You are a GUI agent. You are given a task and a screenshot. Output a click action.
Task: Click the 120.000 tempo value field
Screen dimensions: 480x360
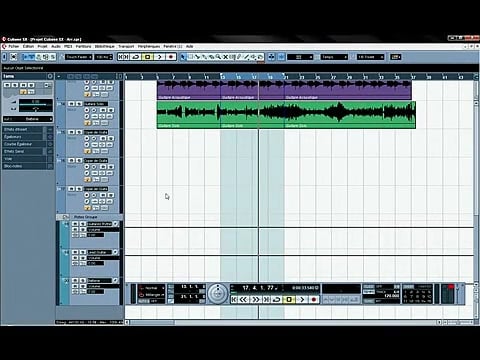pos(392,296)
